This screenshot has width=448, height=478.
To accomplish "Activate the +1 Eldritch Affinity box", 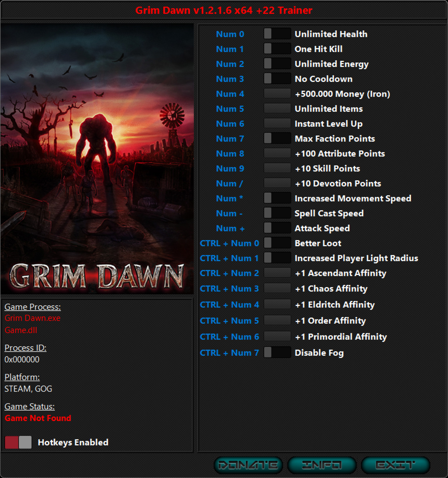I will point(277,305).
